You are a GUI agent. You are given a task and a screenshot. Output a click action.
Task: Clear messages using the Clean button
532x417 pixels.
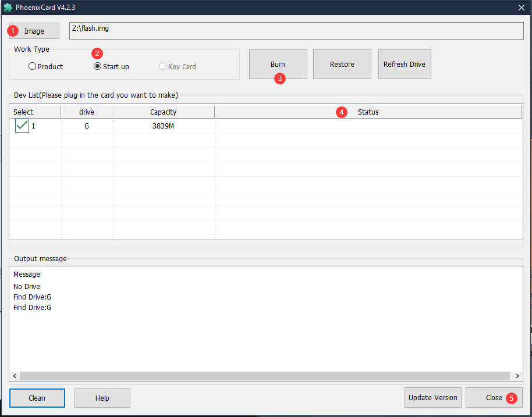[37, 398]
